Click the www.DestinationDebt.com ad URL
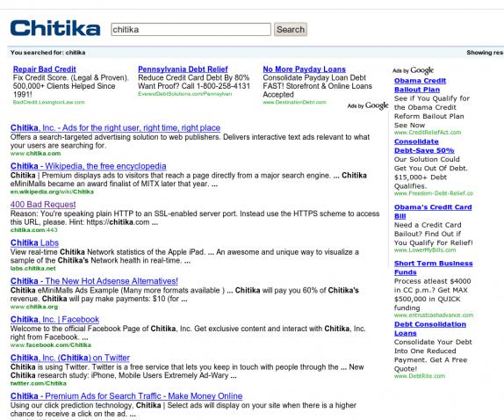The height and width of the screenshot is (420, 504). tap(294, 102)
